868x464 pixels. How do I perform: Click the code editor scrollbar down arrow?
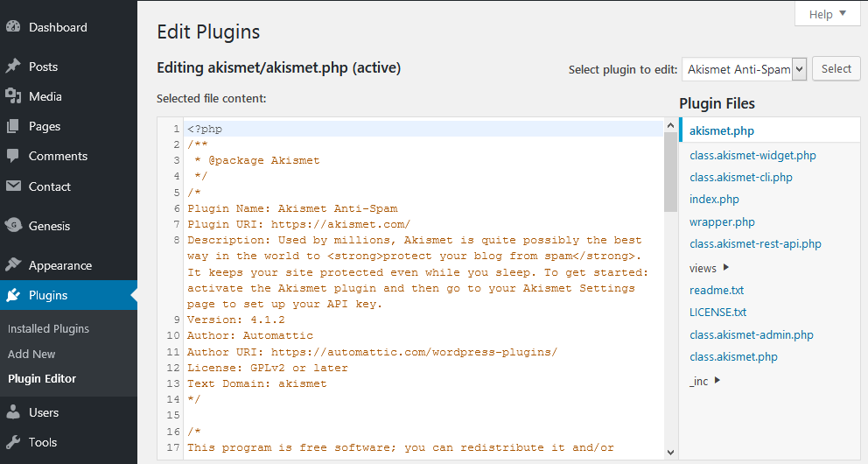coord(670,453)
